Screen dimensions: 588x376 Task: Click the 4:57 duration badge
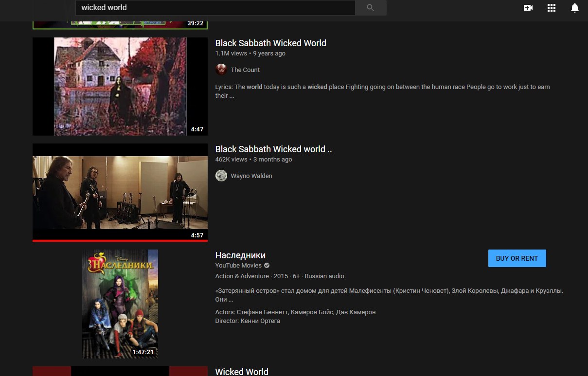pyautogui.click(x=197, y=235)
